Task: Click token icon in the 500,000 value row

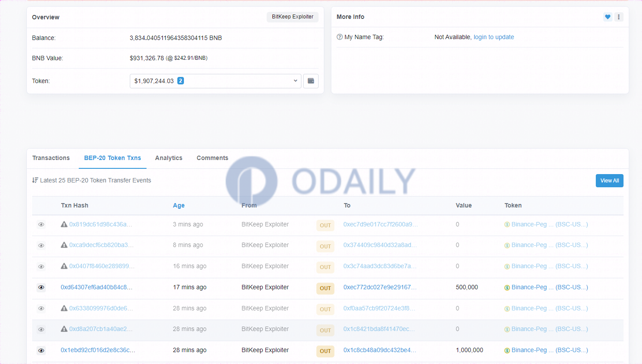Action: tap(507, 288)
